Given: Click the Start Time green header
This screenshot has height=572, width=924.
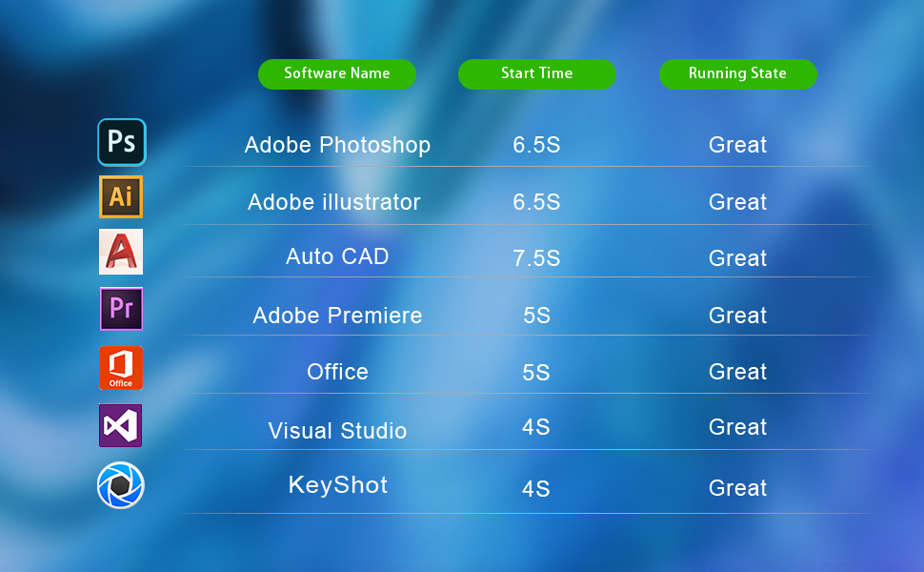Looking at the screenshot, I should click(537, 73).
